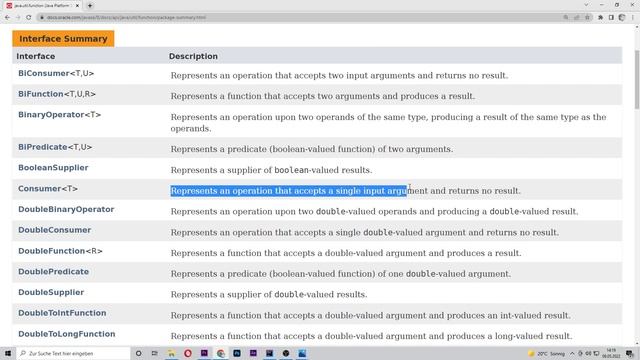Click the Interface Summary orange heading

pyautogui.click(x=63, y=39)
